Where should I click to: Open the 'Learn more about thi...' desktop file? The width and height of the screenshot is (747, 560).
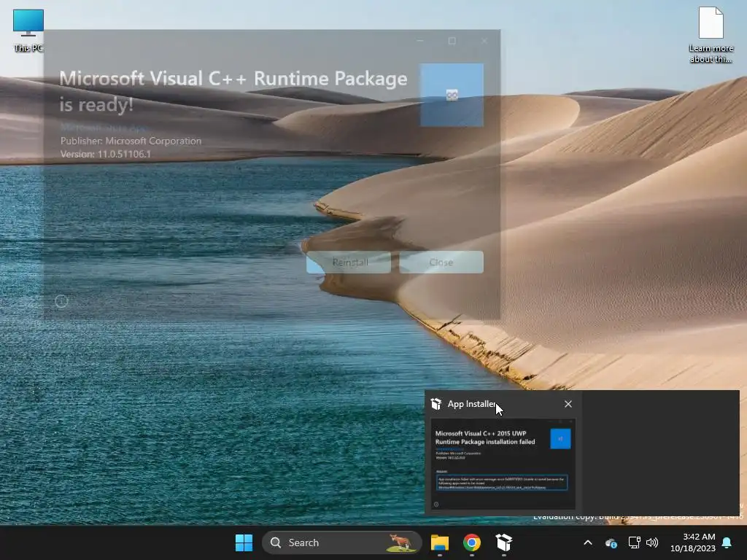(x=711, y=35)
